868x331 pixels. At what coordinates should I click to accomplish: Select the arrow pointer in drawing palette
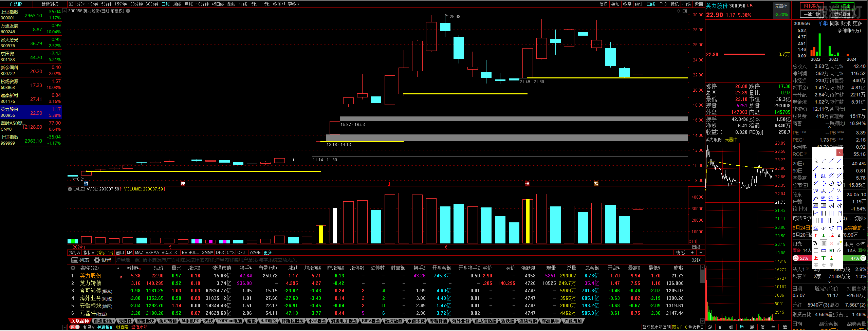coord(816,161)
